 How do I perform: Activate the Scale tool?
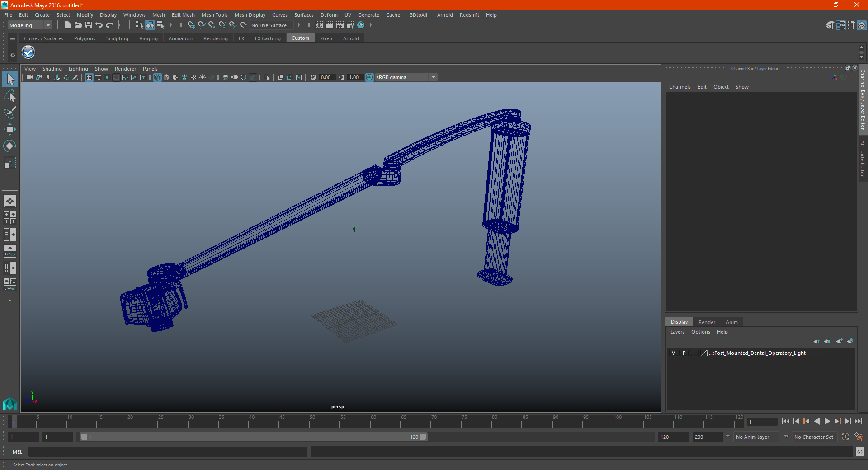point(10,163)
